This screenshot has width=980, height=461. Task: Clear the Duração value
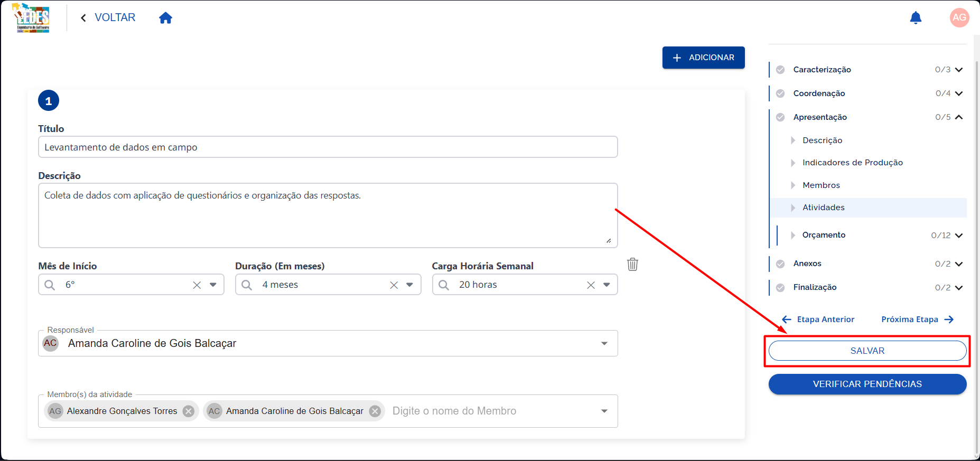[x=394, y=285]
